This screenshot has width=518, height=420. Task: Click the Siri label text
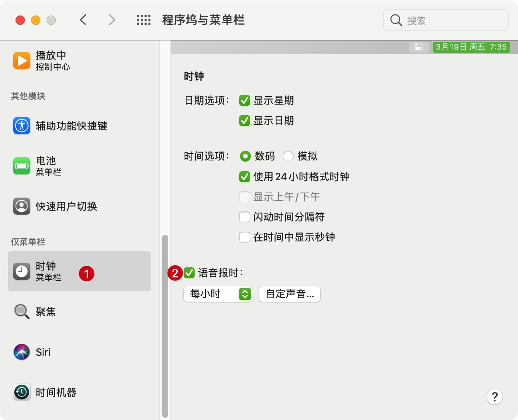43,352
